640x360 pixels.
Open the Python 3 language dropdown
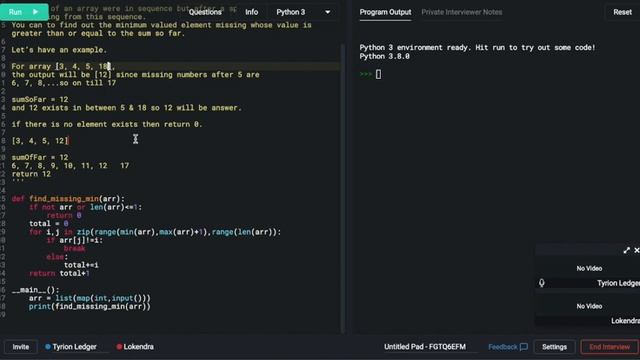(303, 12)
